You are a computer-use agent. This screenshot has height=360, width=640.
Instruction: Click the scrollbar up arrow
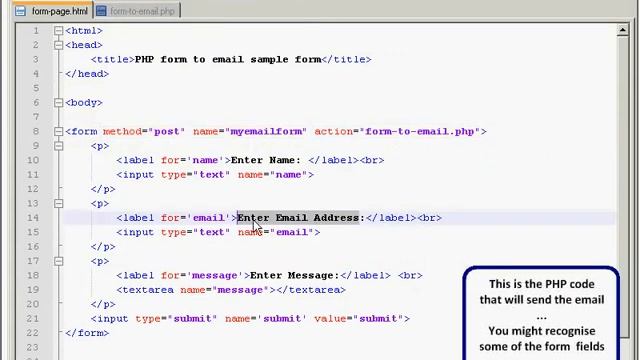[622, 30]
